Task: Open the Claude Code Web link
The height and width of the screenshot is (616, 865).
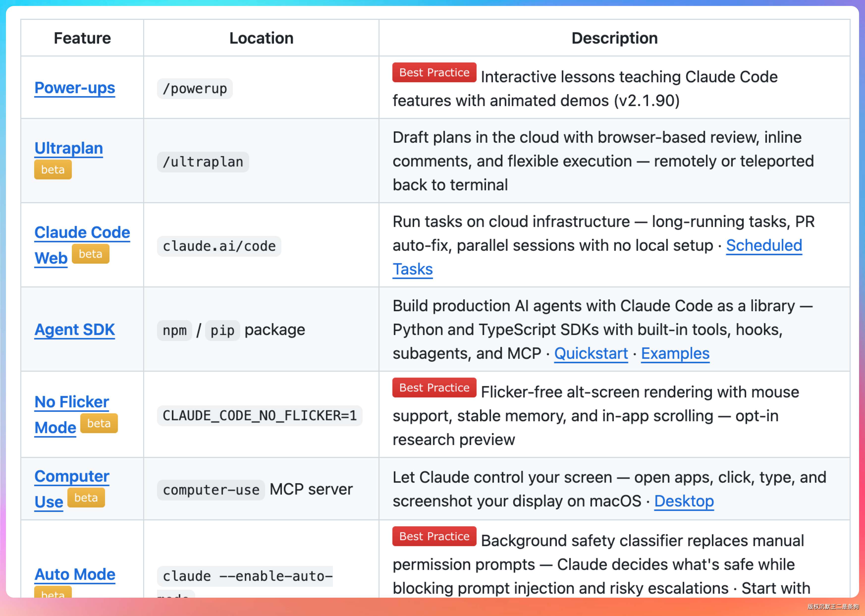Action: tap(82, 232)
